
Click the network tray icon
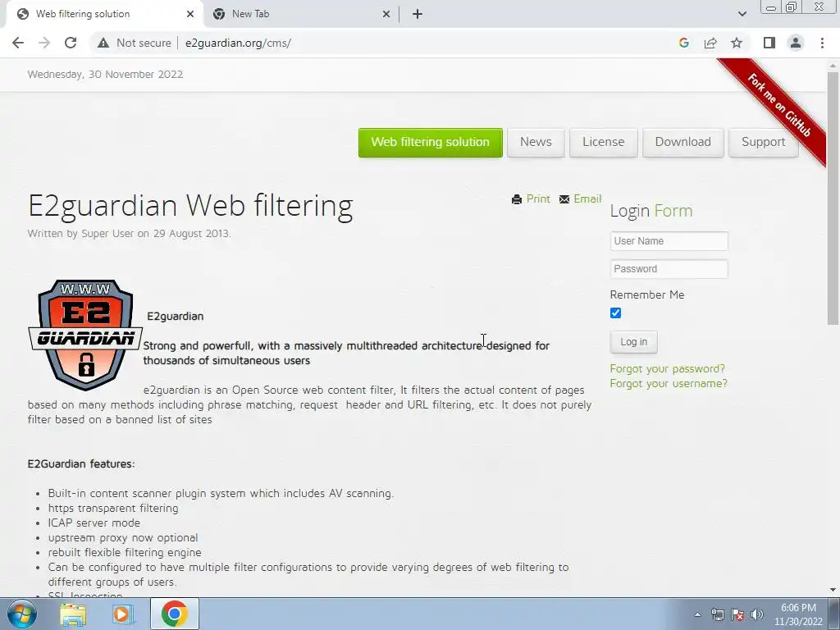pos(717,614)
